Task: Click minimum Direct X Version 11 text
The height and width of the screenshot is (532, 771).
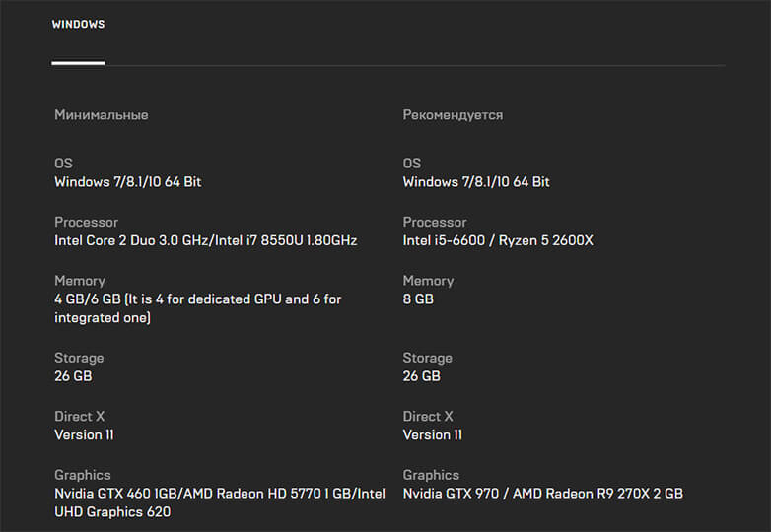Action: [84, 435]
